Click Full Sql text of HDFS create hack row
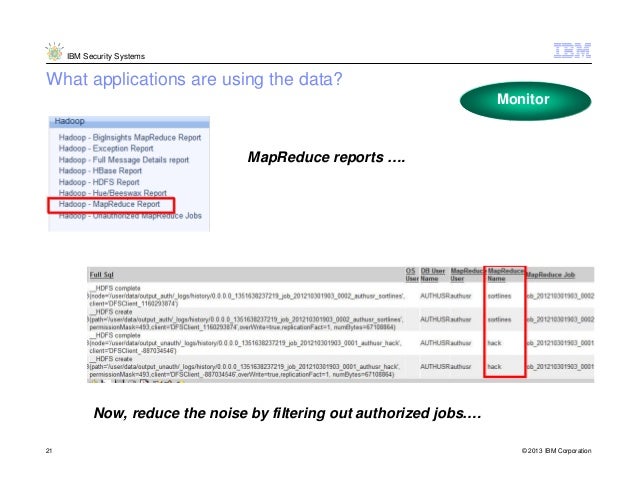638x493 pixels. 244,366
